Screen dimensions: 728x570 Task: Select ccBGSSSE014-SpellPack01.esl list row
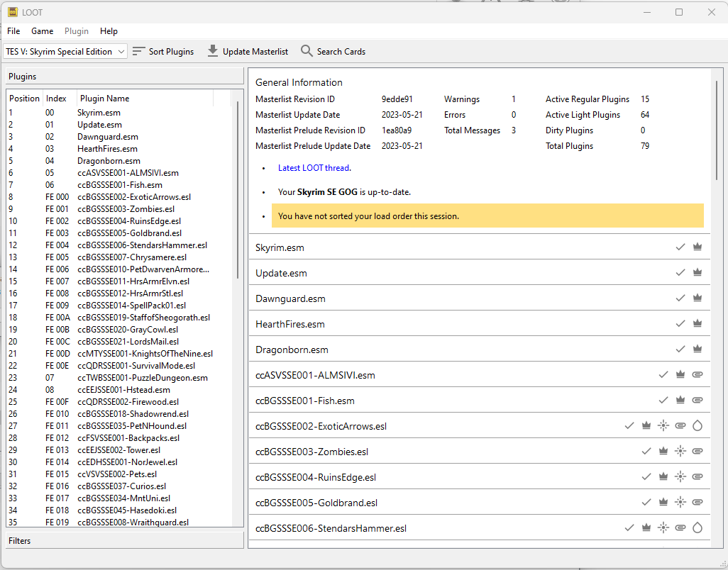(x=119, y=306)
